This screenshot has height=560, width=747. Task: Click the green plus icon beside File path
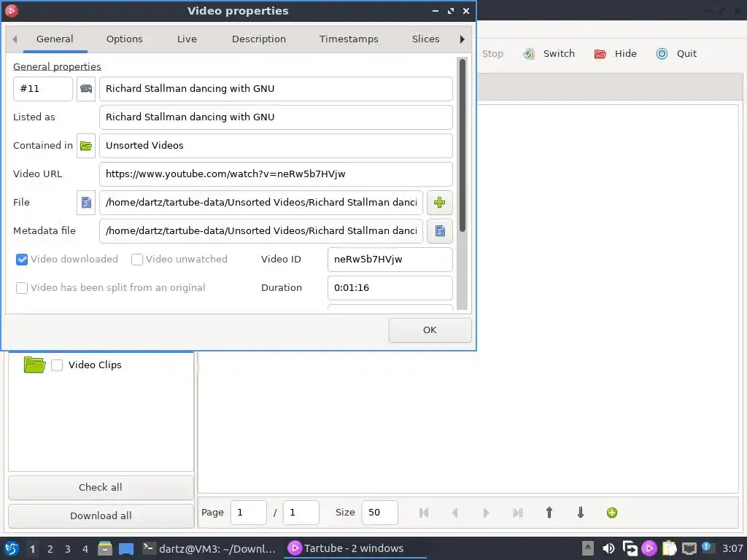coord(439,203)
